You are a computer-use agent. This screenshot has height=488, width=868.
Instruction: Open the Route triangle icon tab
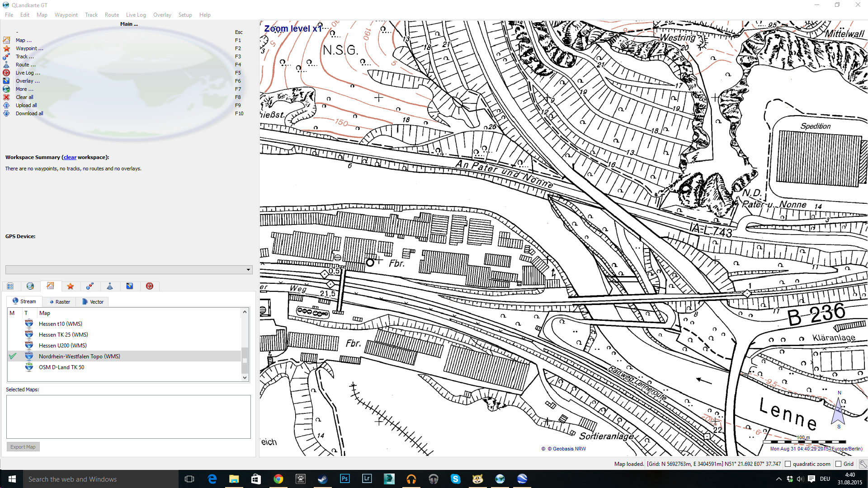point(110,286)
